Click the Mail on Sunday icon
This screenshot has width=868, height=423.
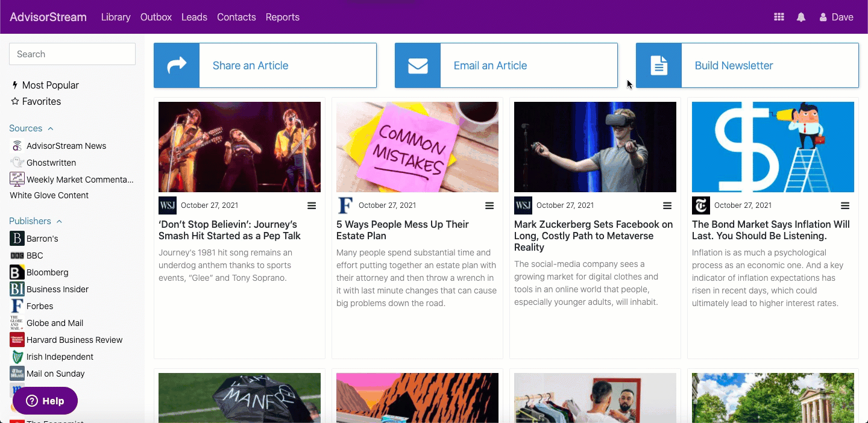pyautogui.click(x=17, y=374)
